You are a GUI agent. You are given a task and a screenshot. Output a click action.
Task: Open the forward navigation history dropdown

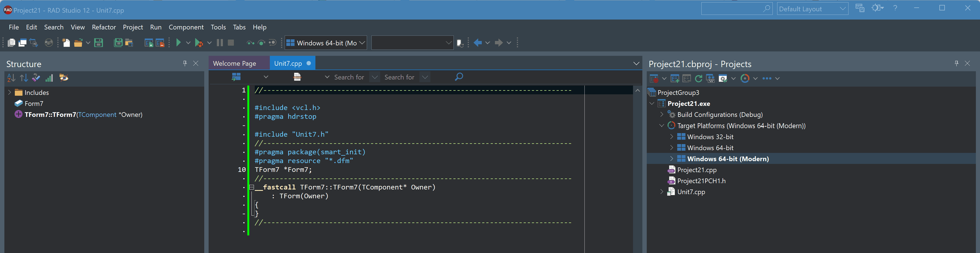pyautogui.click(x=509, y=43)
